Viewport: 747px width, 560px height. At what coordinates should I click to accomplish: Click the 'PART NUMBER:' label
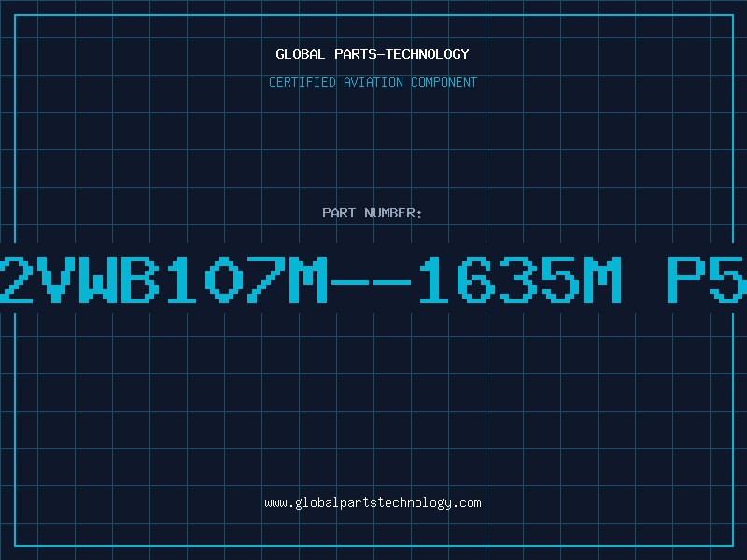coord(373,213)
